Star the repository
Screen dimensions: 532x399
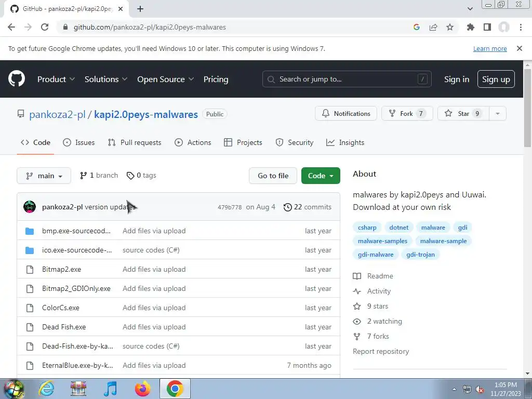(463, 113)
